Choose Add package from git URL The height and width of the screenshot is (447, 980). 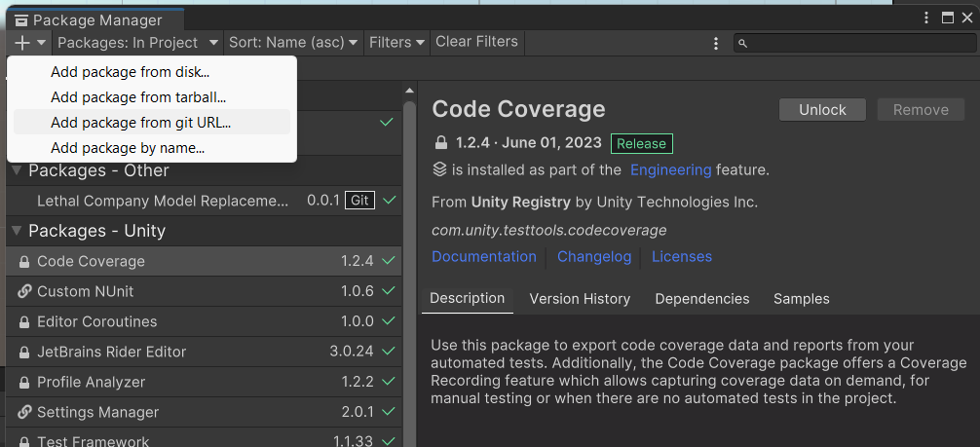[x=140, y=123]
